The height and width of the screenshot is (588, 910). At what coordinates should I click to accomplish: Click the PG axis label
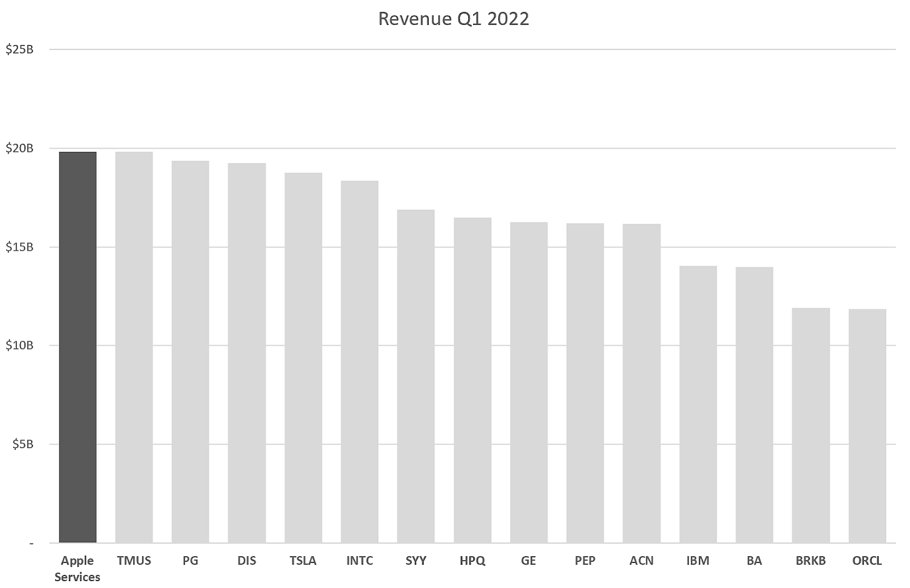click(191, 561)
